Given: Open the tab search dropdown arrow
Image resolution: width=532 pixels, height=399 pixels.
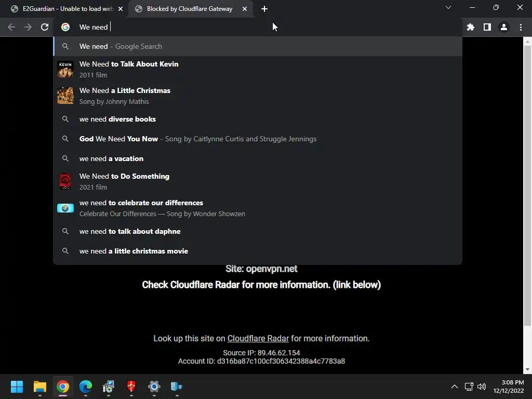Looking at the screenshot, I should [x=448, y=7].
